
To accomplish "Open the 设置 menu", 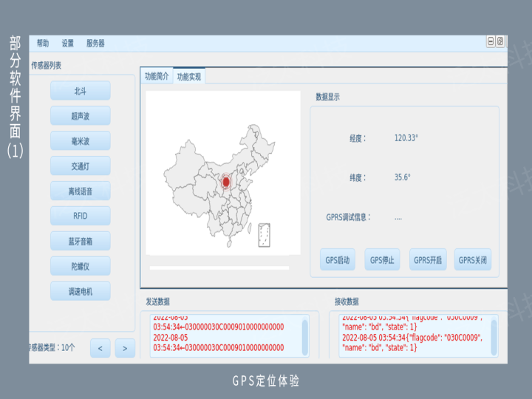I will (68, 44).
